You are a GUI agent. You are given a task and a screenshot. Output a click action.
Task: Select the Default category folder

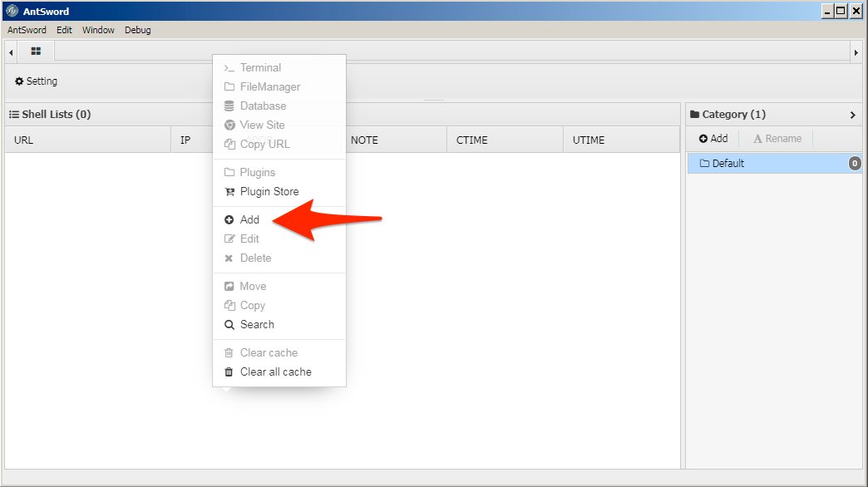774,163
